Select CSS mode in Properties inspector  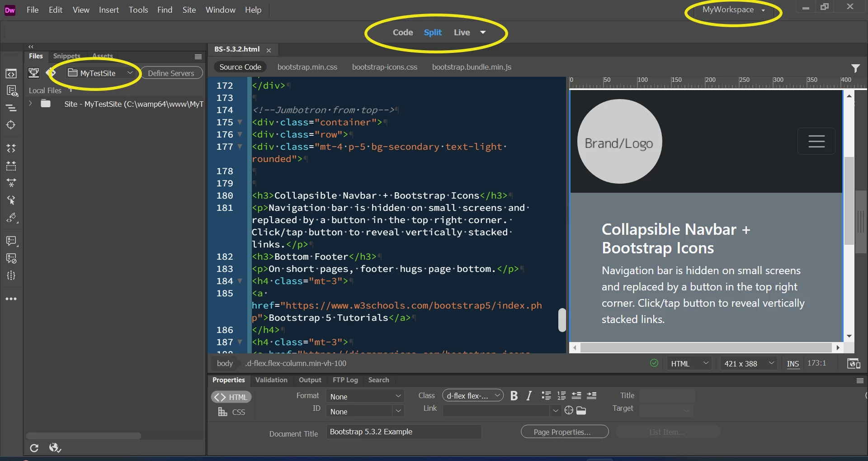click(x=231, y=412)
